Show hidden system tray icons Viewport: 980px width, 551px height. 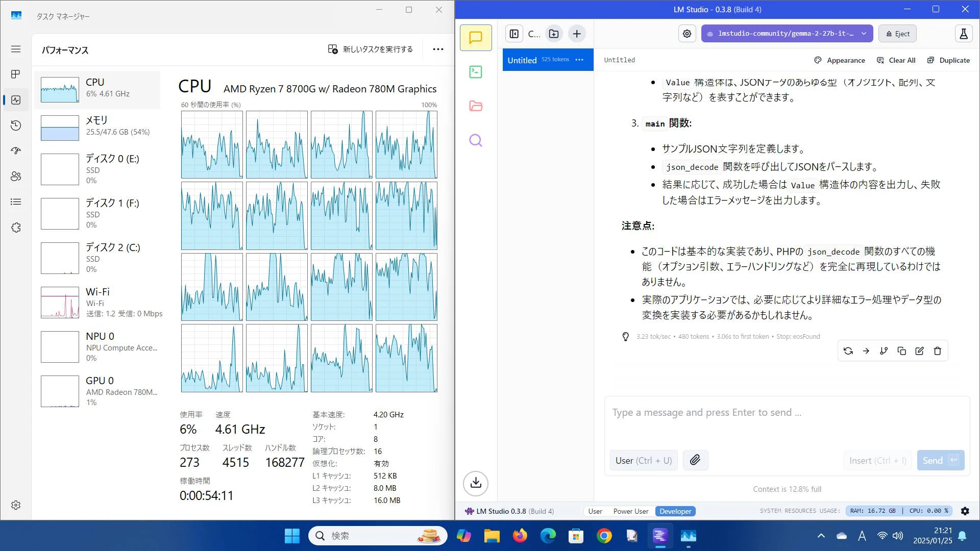(821, 536)
